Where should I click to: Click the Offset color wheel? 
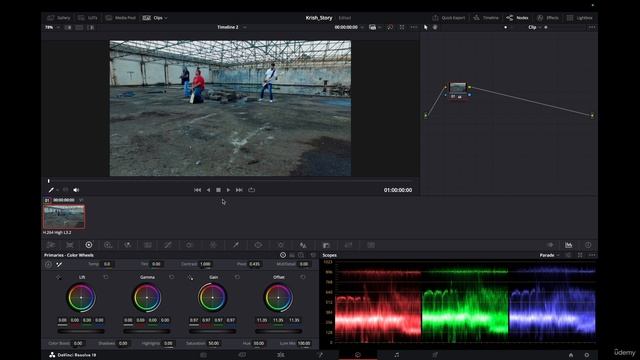pyautogui.click(x=278, y=298)
